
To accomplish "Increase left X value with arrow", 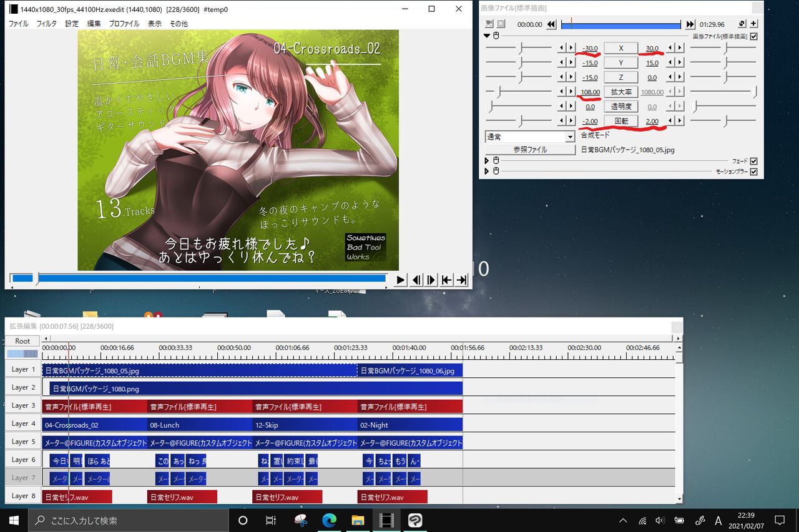I will (571, 48).
